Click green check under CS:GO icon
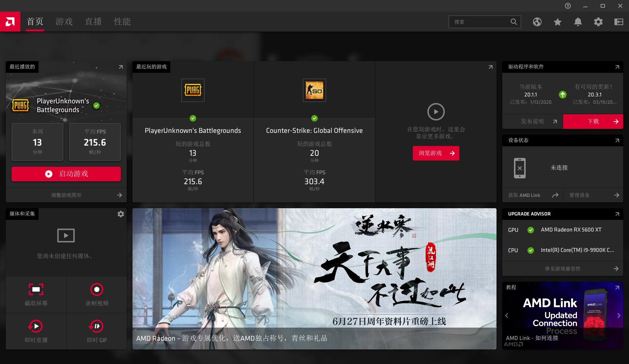This screenshot has height=364, width=629. (x=314, y=118)
